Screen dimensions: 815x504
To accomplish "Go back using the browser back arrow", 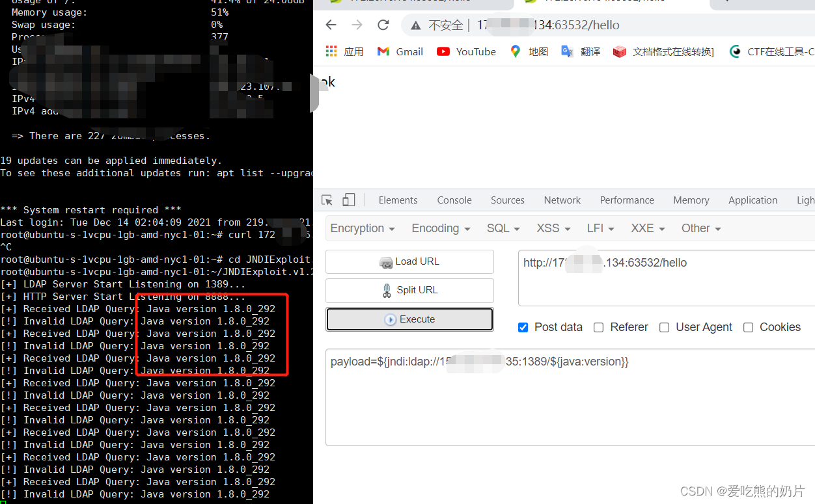I will point(331,25).
